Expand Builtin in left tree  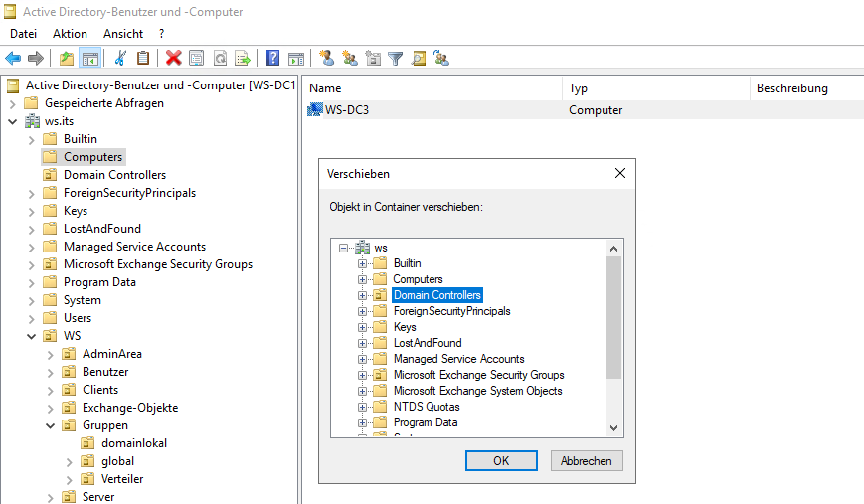[x=32, y=140]
